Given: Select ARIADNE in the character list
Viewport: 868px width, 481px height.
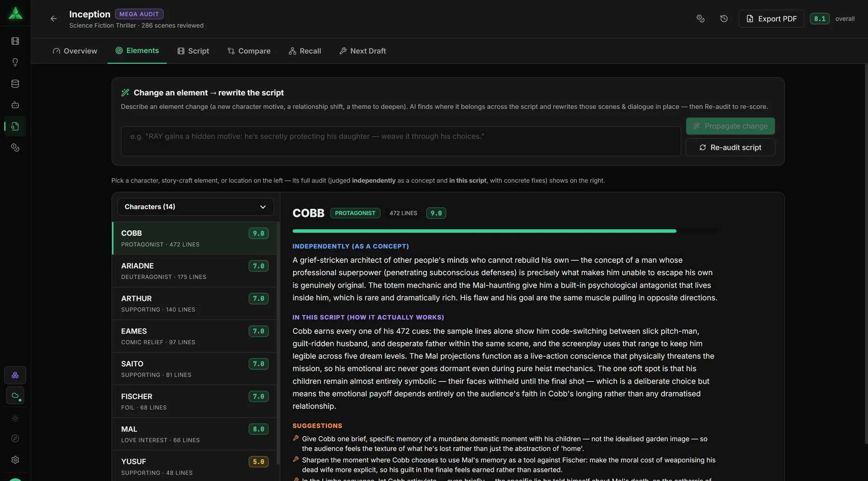Looking at the screenshot, I should point(195,271).
